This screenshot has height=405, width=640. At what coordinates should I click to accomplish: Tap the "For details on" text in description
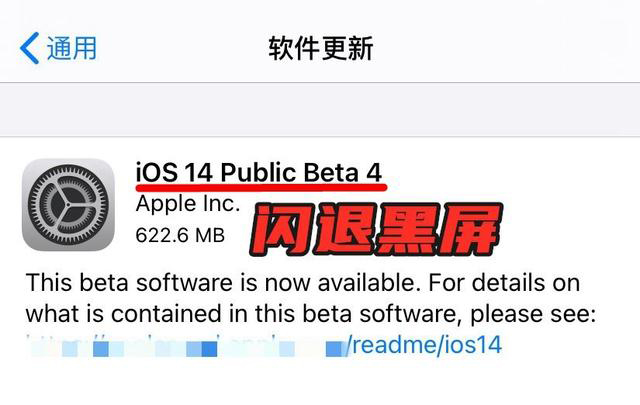(504, 283)
